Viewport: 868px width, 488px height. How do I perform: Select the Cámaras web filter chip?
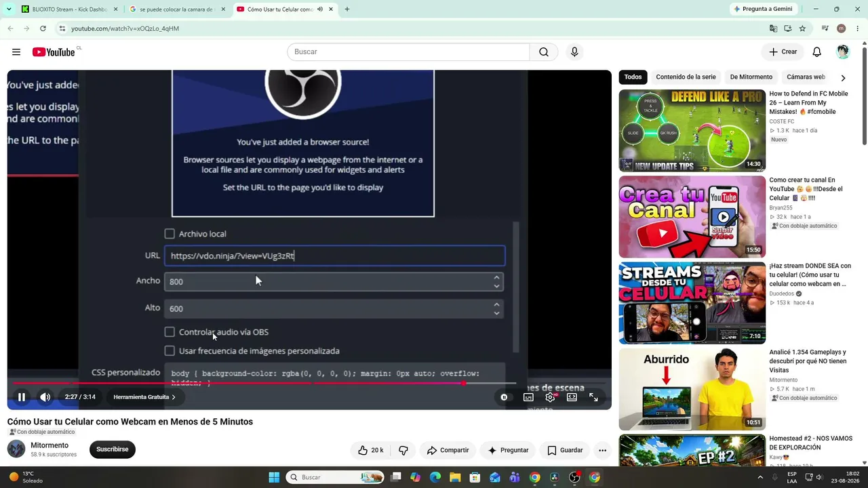point(806,77)
